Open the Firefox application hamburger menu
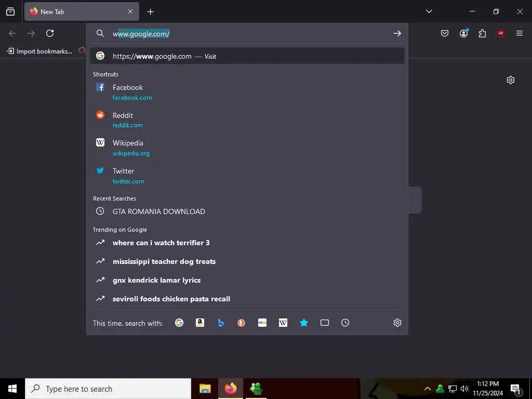 [520, 33]
